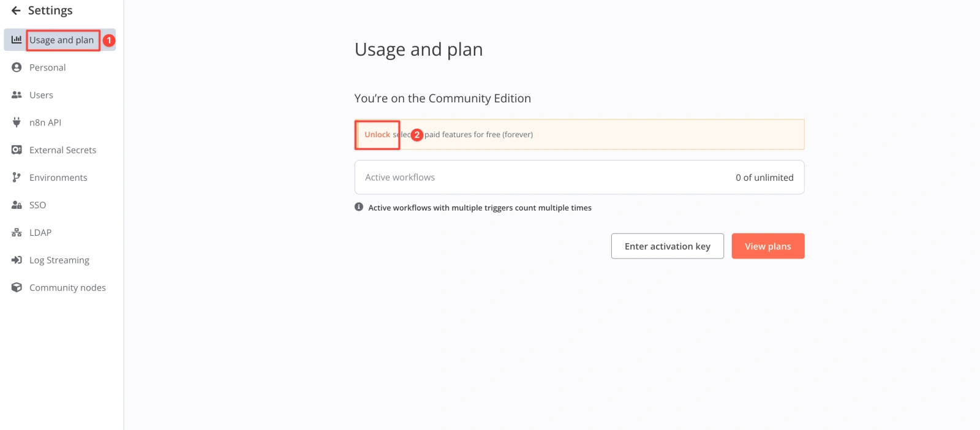980x430 pixels.
Task: Click the View plans button
Action: (767, 246)
